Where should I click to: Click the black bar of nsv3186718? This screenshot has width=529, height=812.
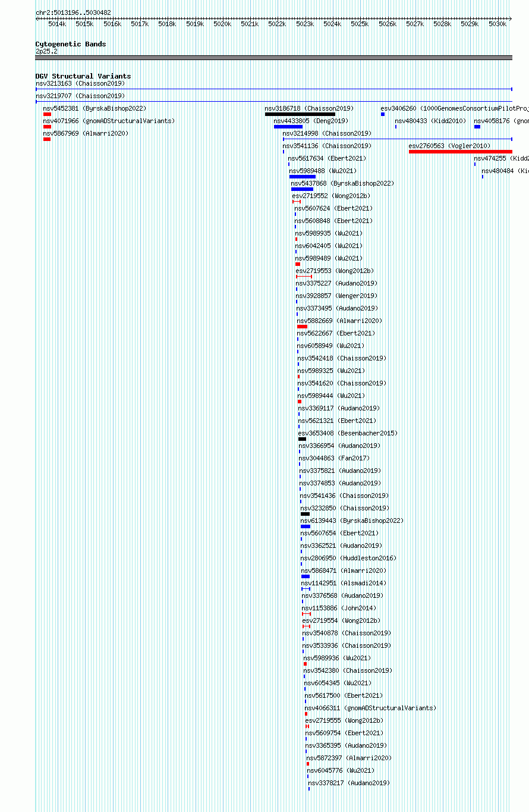click(300, 114)
